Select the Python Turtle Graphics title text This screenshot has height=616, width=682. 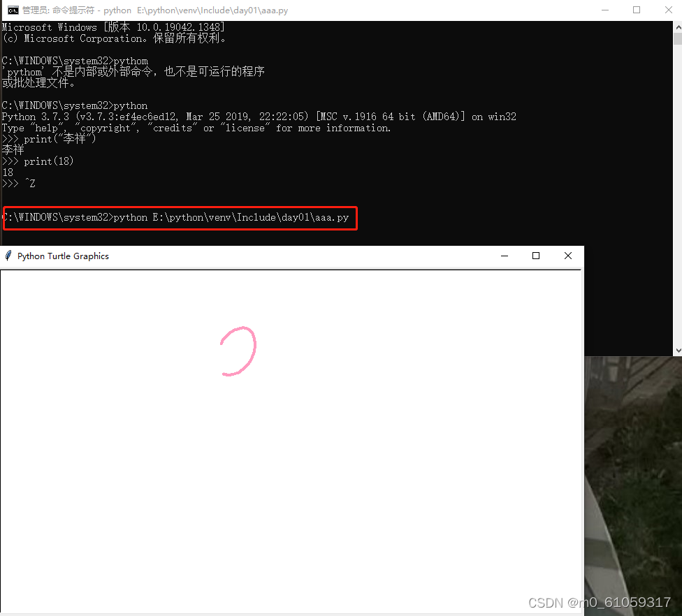click(63, 256)
